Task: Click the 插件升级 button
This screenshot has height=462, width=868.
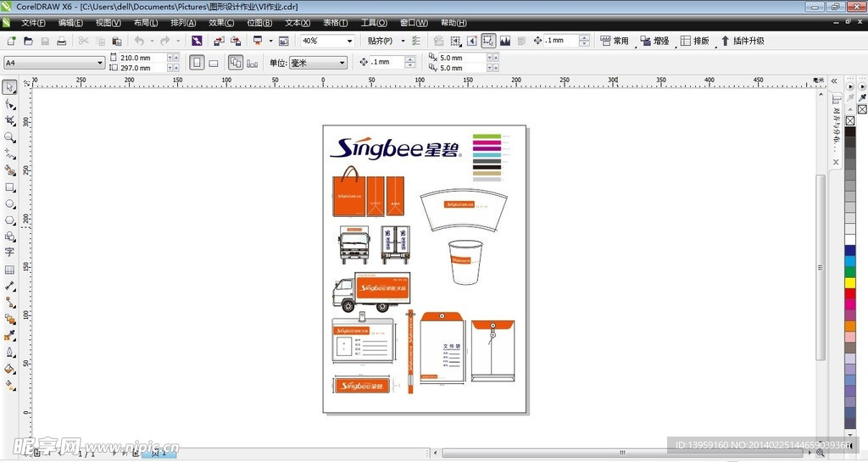Action: tap(743, 41)
